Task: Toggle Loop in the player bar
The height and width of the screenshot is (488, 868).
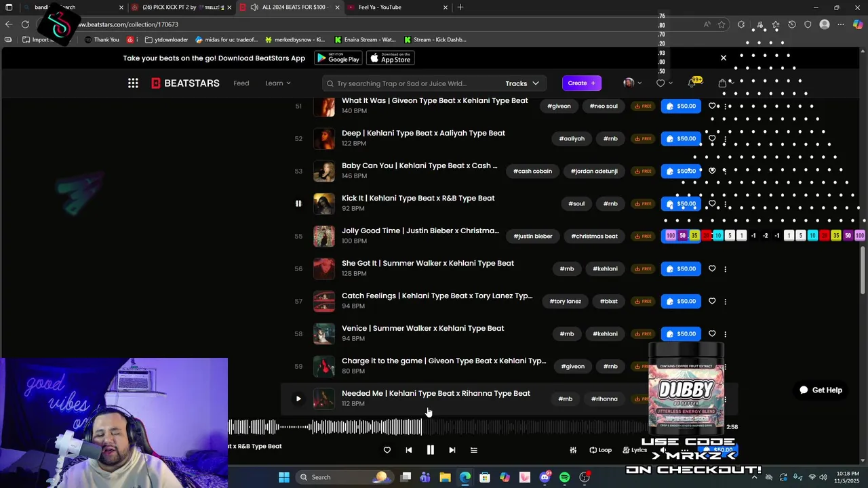Action: 600,450
